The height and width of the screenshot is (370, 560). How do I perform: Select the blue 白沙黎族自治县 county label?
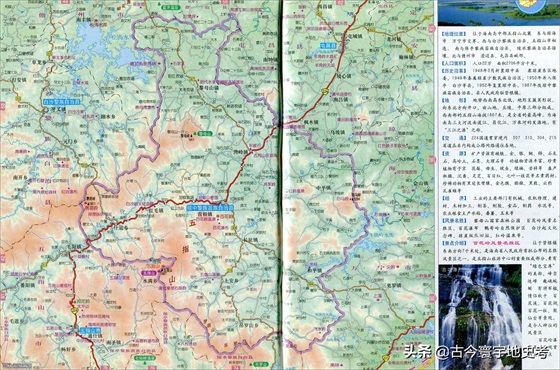click(61, 102)
